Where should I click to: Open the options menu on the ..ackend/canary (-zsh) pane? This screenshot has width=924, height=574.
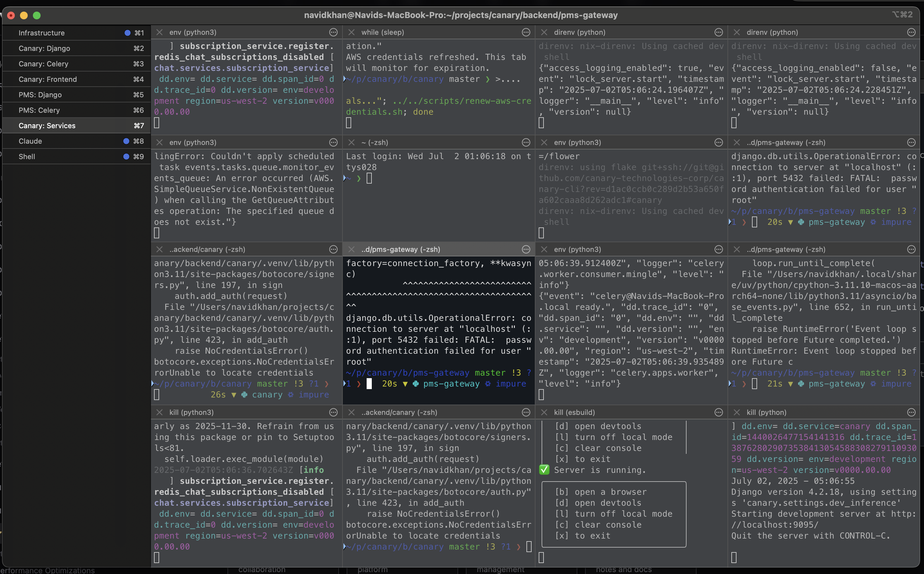[x=333, y=249]
